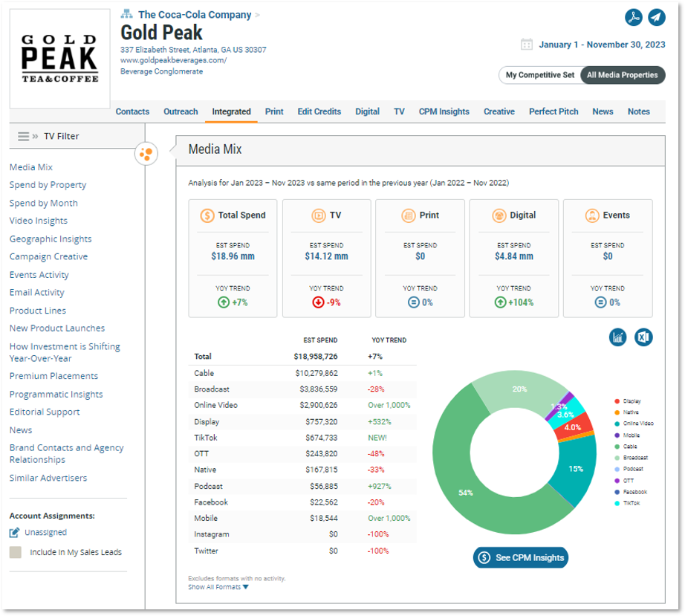Click the Events card icon
The image size is (685, 616).
[x=592, y=215]
